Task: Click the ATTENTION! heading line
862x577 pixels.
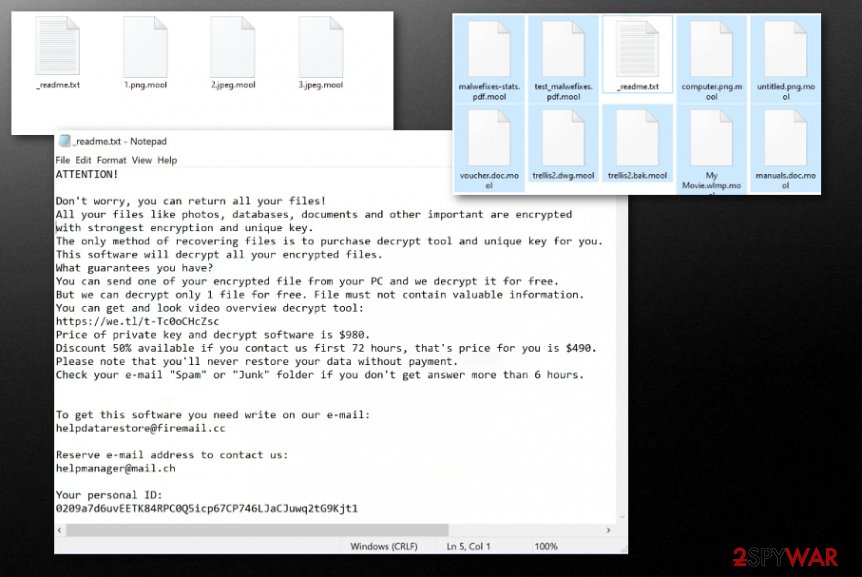Action: [87, 174]
